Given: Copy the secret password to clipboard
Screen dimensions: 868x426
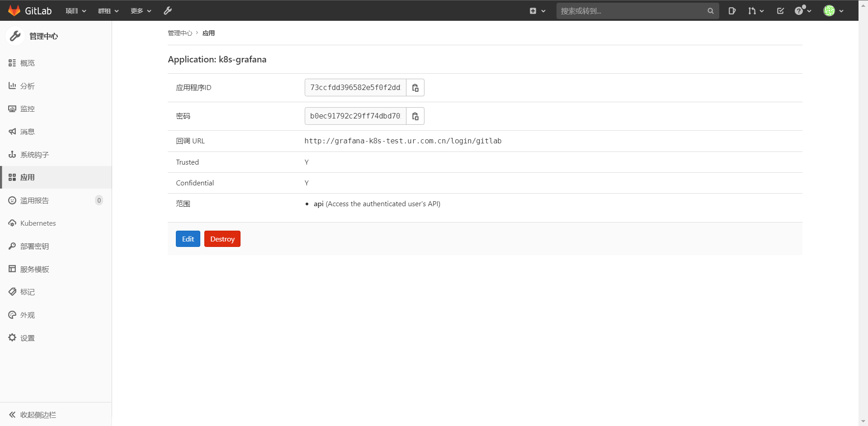Looking at the screenshot, I should pyautogui.click(x=415, y=116).
